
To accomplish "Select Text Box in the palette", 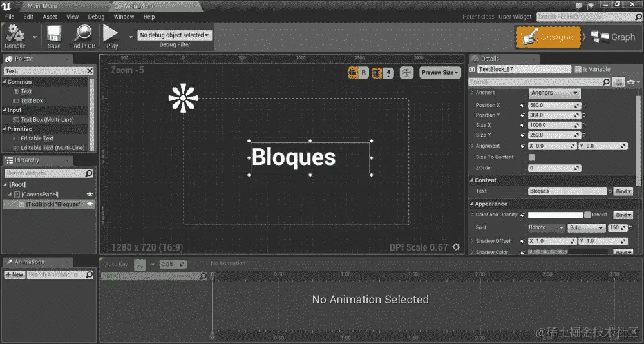I will pos(32,100).
